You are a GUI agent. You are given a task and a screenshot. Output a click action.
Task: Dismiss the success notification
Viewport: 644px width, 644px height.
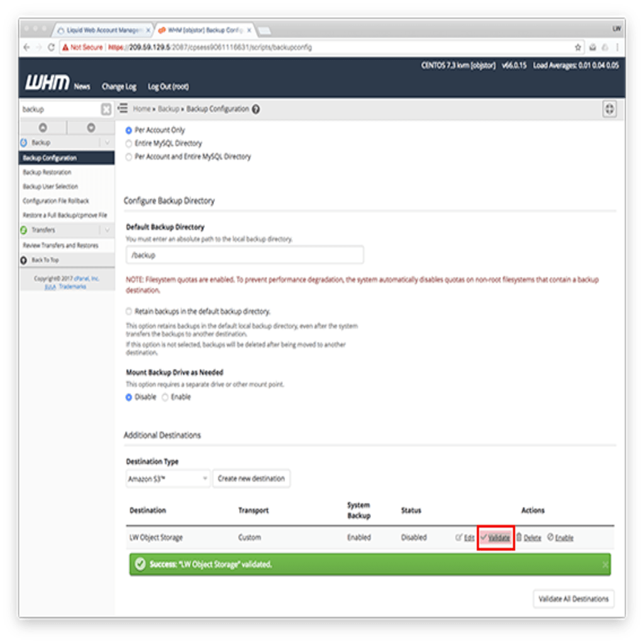click(605, 565)
